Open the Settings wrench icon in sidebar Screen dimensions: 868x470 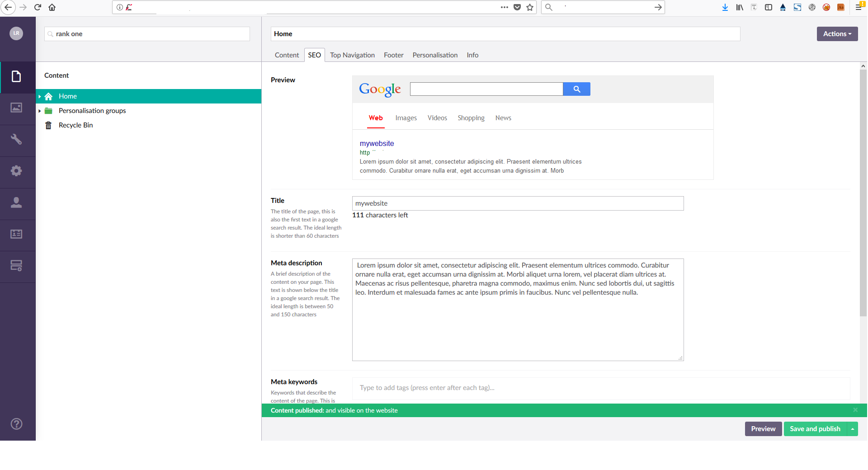[16, 139]
